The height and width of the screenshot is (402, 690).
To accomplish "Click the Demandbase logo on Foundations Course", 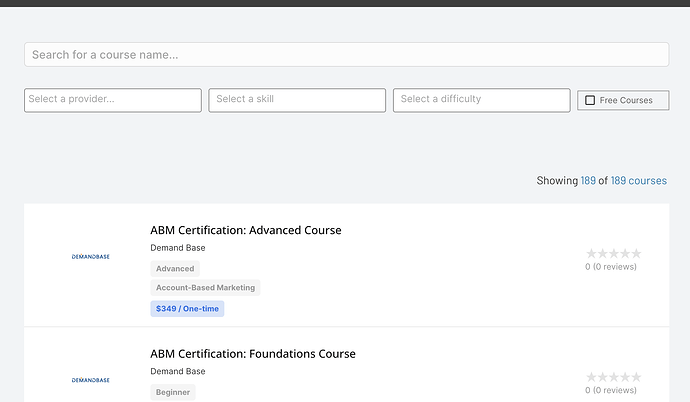I will click(91, 380).
